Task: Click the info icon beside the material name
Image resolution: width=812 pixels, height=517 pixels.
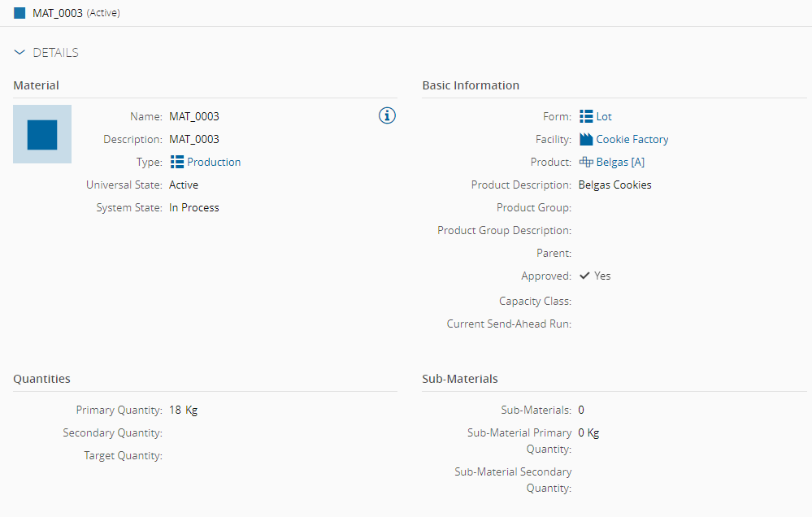Action: (388, 115)
